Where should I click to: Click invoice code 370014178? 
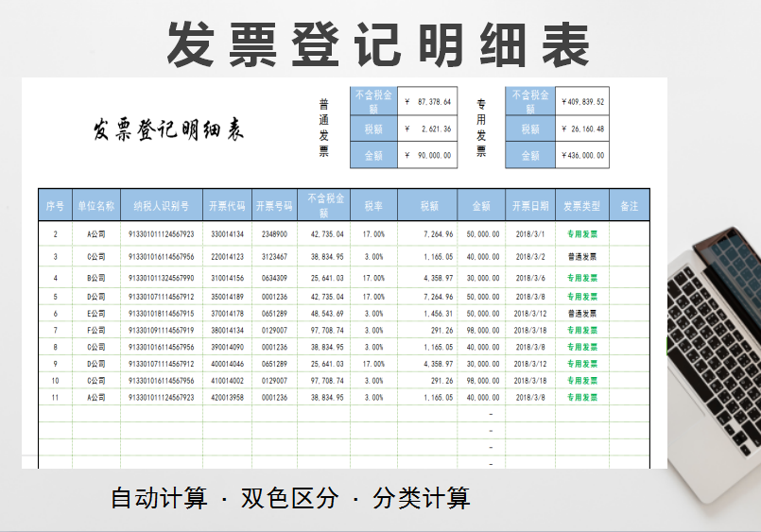coord(227,314)
